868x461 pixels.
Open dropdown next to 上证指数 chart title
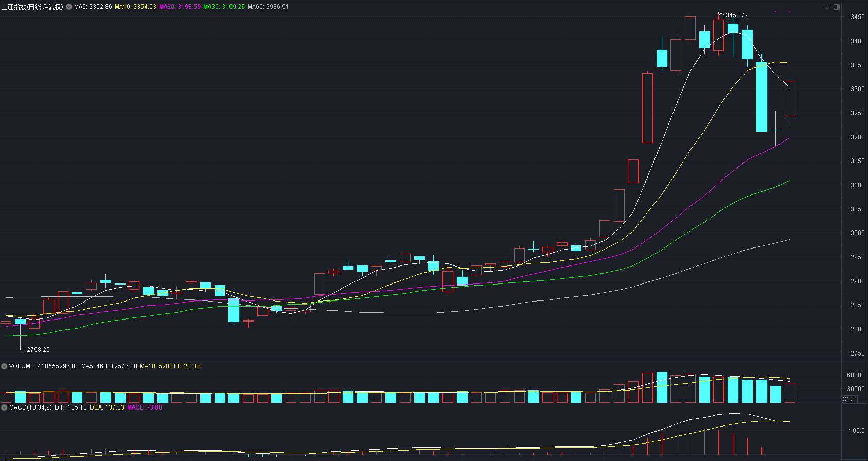click(69, 7)
